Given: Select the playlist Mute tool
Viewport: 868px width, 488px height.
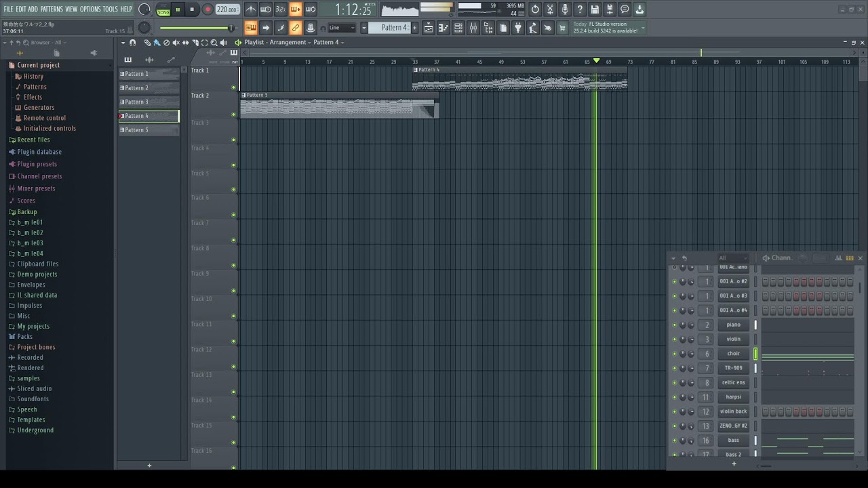Looking at the screenshot, I should point(176,43).
